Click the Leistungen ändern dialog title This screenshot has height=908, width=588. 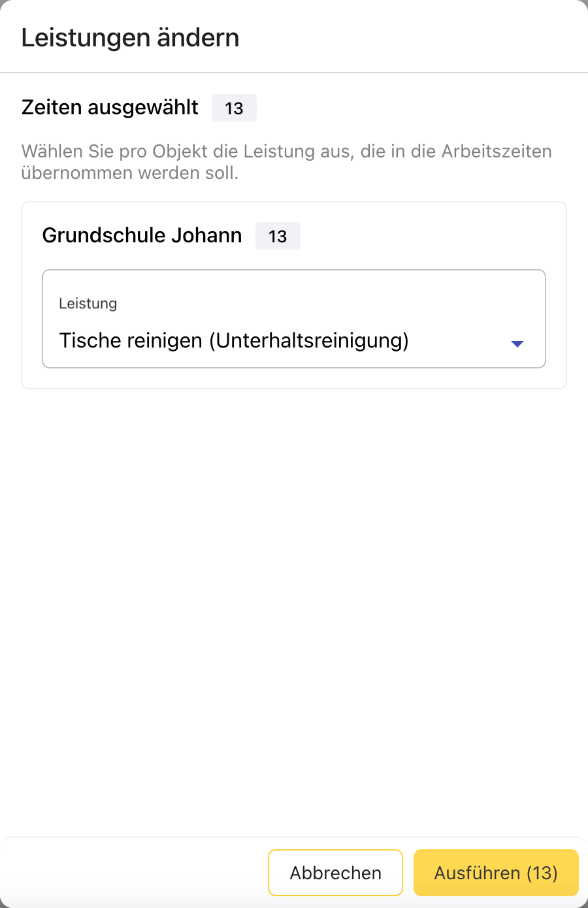tap(130, 38)
